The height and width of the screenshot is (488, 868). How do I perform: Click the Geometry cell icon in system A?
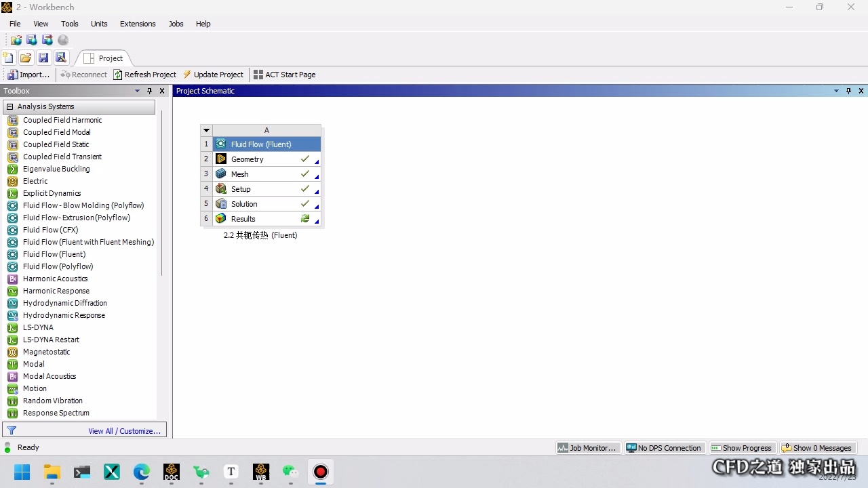click(x=220, y=159)
